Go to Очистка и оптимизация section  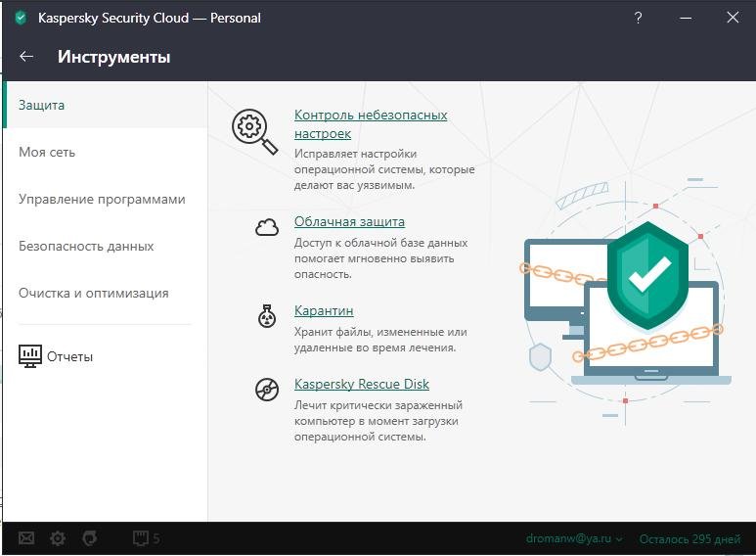coord(105,293)
